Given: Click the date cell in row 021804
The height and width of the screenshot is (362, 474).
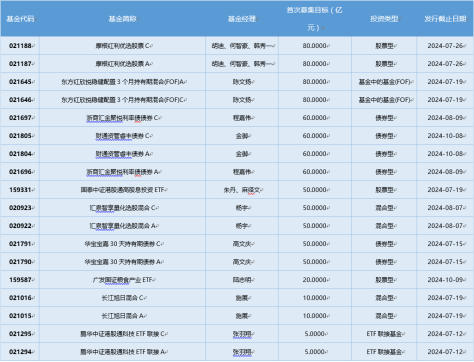Looking at the screenshot, I should pyautogui.click(x=445, y=154).
